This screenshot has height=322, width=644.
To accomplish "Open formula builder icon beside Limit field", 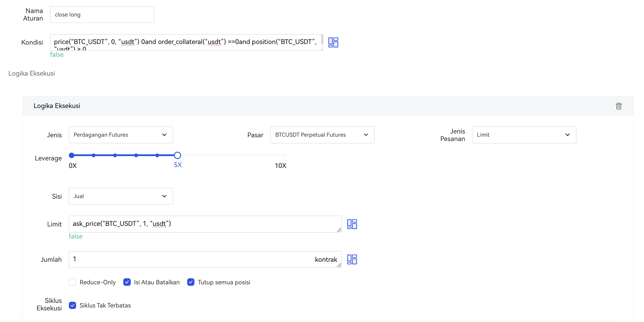I will point(352,224).
